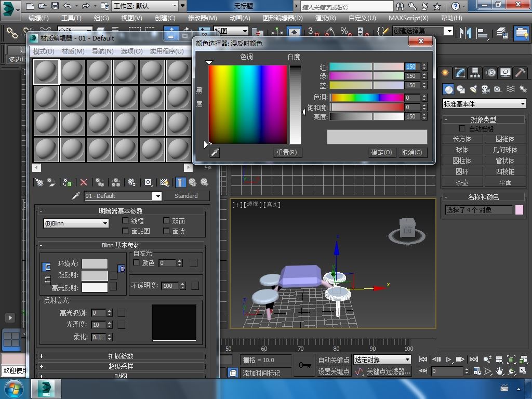532x399 pixels.
Task: Toggle the ambient-diffuse lock button
Action: [121, 269]
